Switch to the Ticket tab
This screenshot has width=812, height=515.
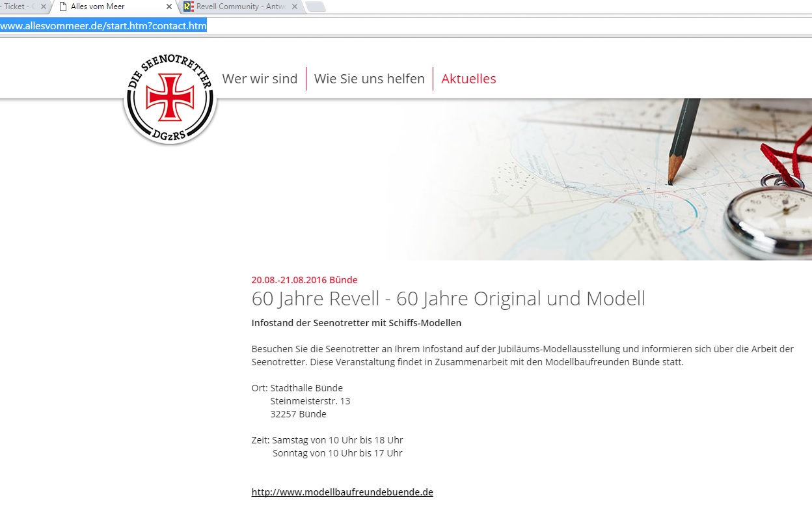pos(16,7)
